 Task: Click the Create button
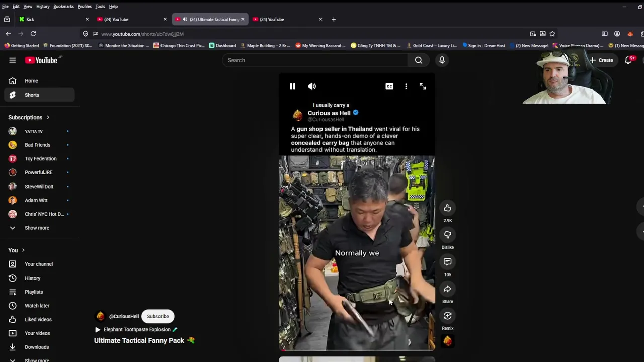602,60
